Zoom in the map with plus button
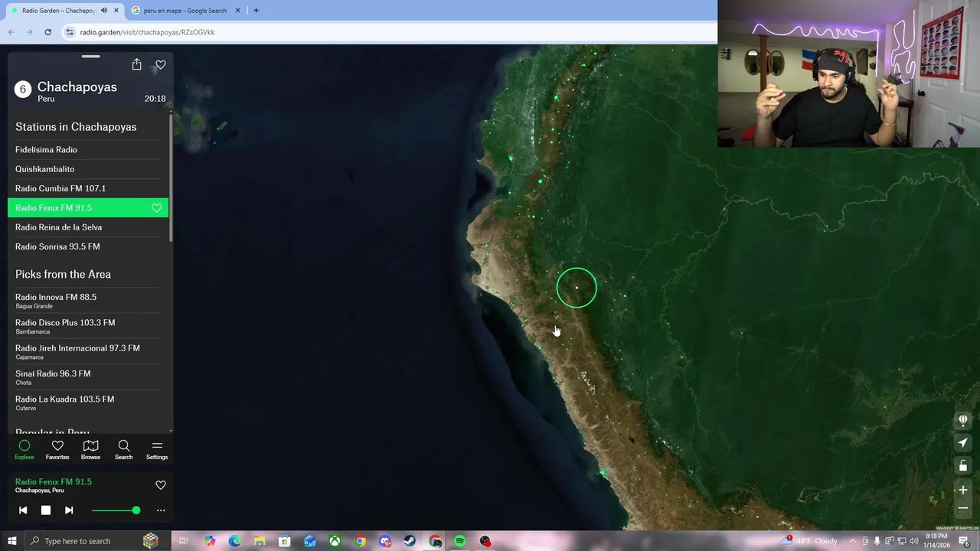This screenshot has width=980, height=551. (x=963, y=490)
